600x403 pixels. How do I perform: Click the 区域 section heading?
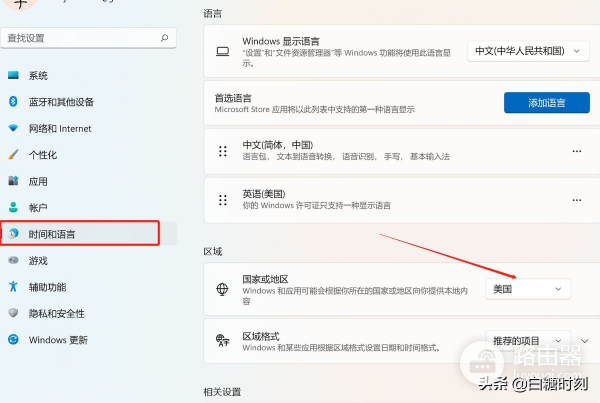pos(212,251)
